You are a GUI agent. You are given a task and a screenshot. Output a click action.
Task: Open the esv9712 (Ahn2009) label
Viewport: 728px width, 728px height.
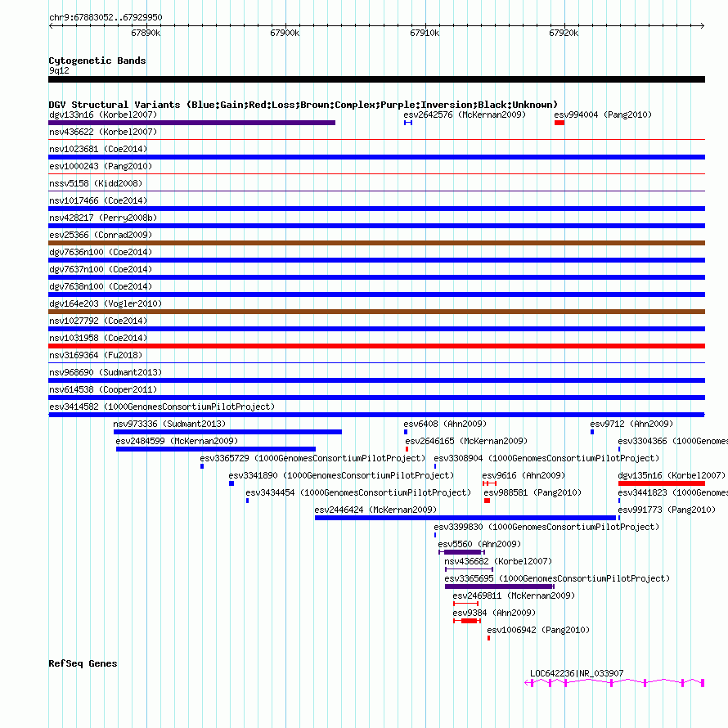[x=631, y=424]
